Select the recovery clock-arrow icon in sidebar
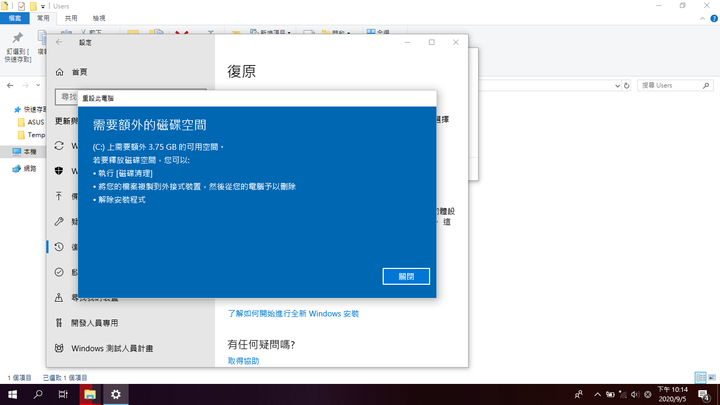Screen dimensions: 720x405 point(59,247)
